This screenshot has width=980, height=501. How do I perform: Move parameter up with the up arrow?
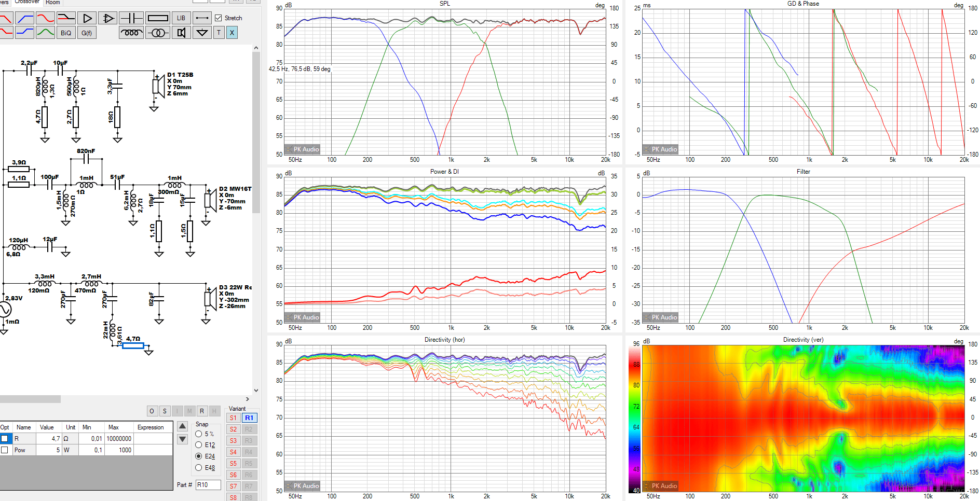182,426
